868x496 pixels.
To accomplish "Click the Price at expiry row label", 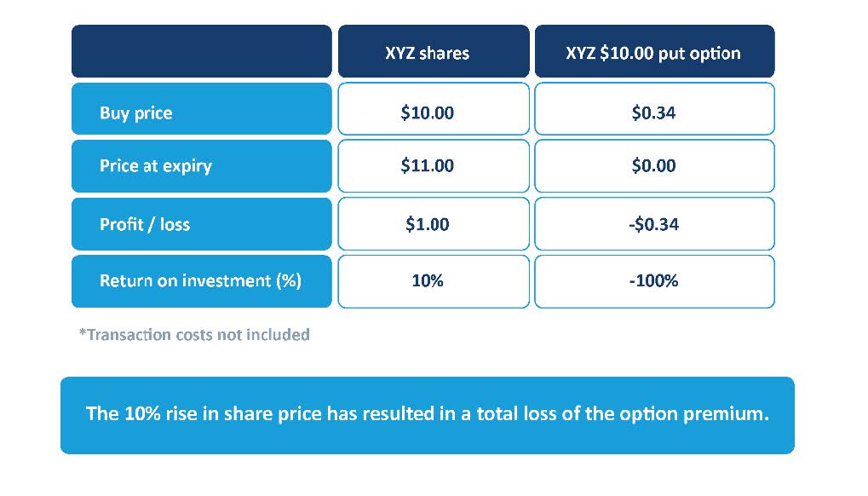I will coord(155,165).
